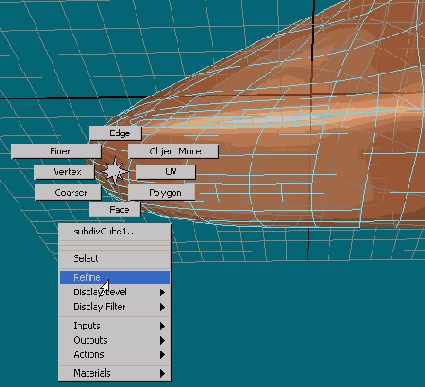This screenshot has height=387, width=425.
Task: Click the star-shaped marking menu center
Action: [x=115, y=171]
